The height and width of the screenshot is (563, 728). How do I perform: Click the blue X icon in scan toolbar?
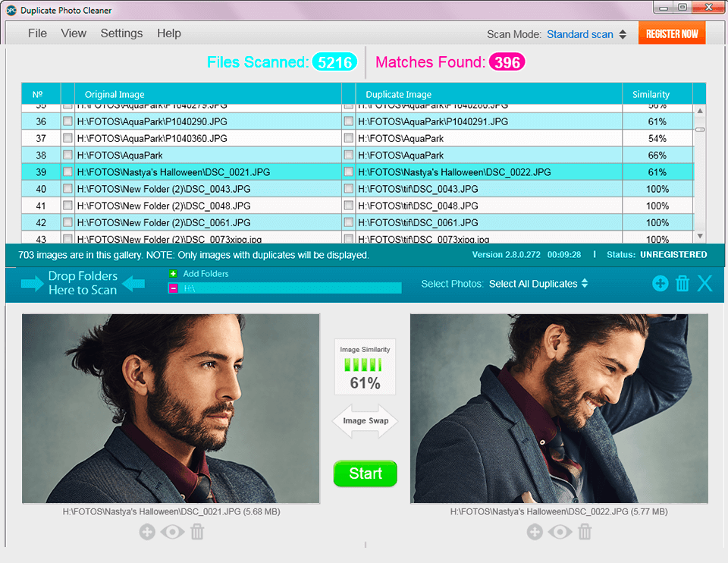click(x=705, y=283)
